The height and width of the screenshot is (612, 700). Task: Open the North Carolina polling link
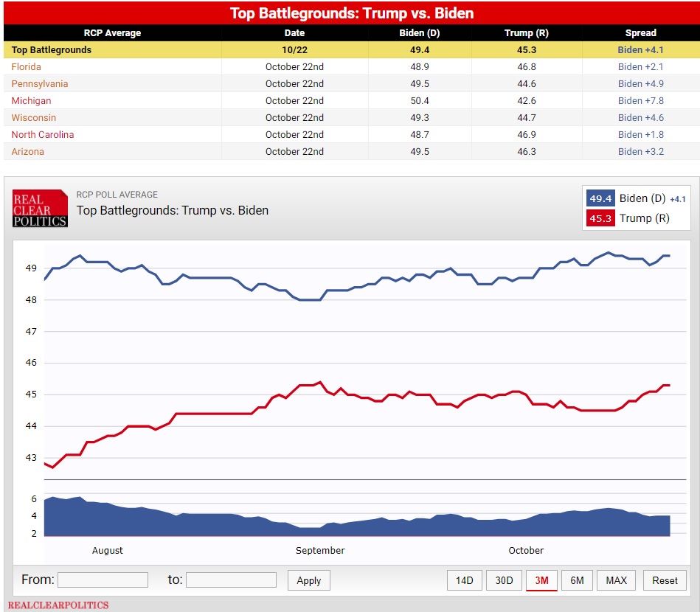click(x=42, y=134)
